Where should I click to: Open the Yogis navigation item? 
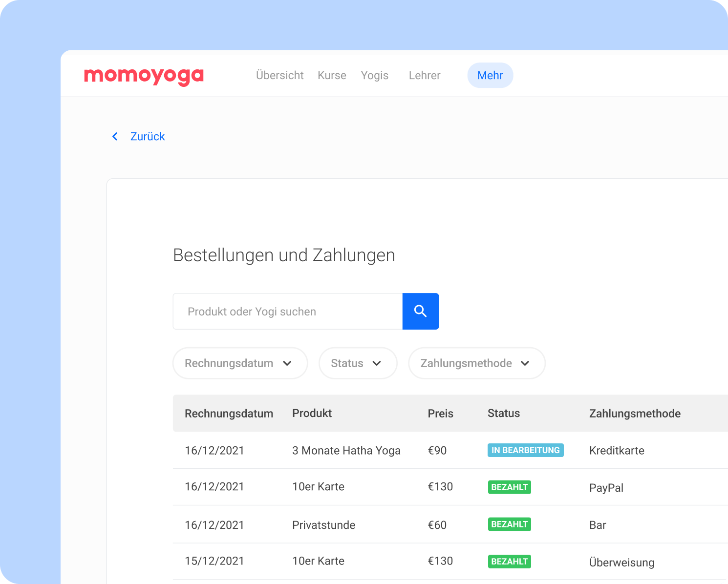pyautogui.click(x=374, y=76)
